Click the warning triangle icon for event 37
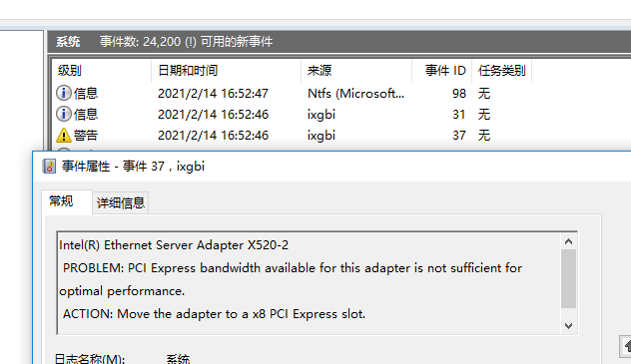The height and width of the screenshot is (364, 631). pyautogui.click(x=63, y=136)
